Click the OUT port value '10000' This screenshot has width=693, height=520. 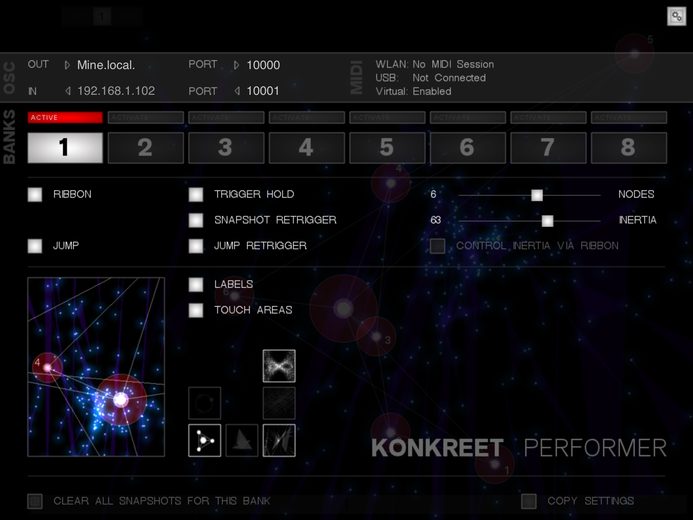[x=263, y=65]
